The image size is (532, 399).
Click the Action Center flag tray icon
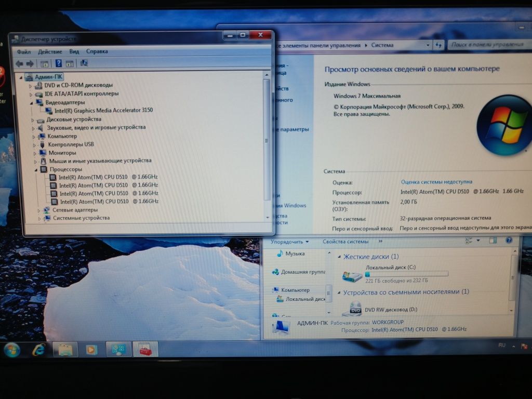tap(524, 347)
